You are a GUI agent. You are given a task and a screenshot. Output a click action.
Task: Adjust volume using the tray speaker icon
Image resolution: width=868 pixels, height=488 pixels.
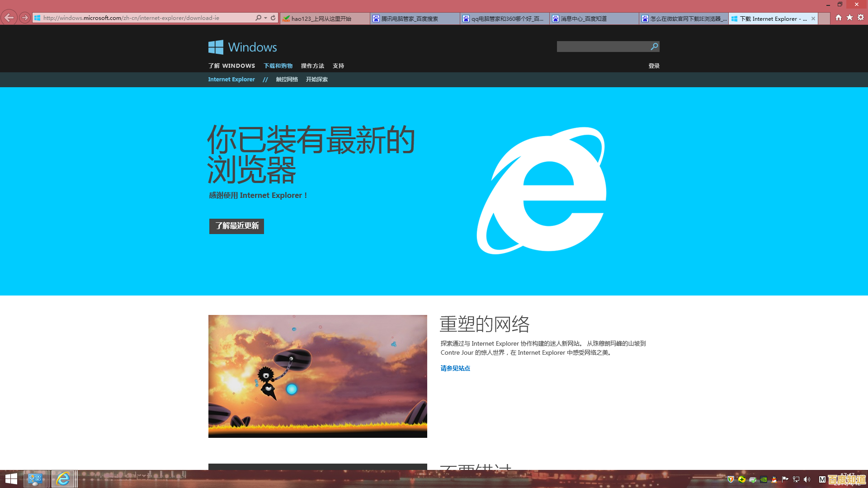[807, 479]
